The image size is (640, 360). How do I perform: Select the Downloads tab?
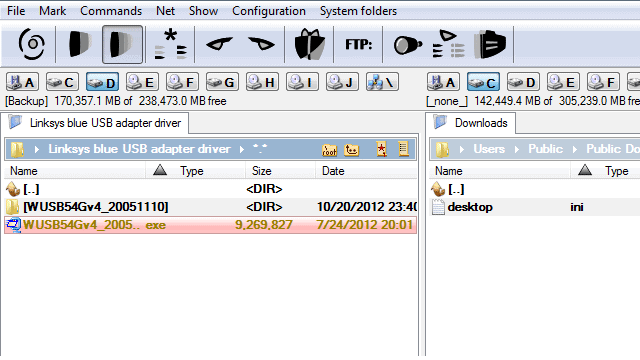click(471, 123)
